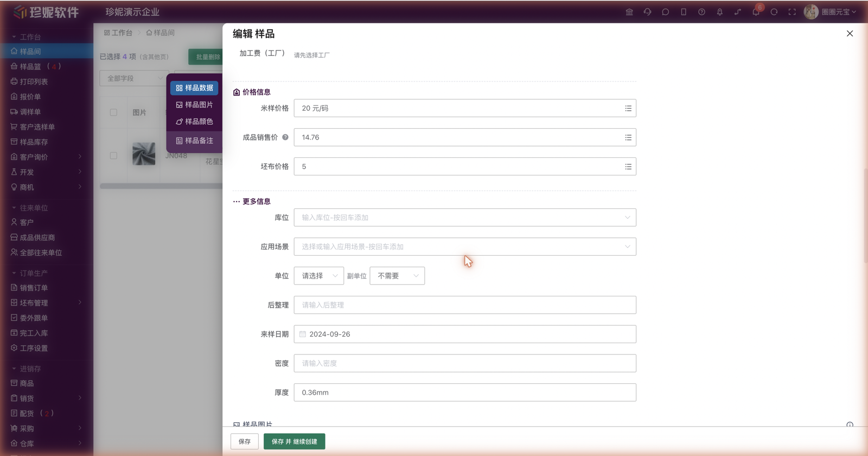The height and width of the screenshot is (456, 868).
Task: Select 样品颜色 menu item
Action: tap(194, 122)
